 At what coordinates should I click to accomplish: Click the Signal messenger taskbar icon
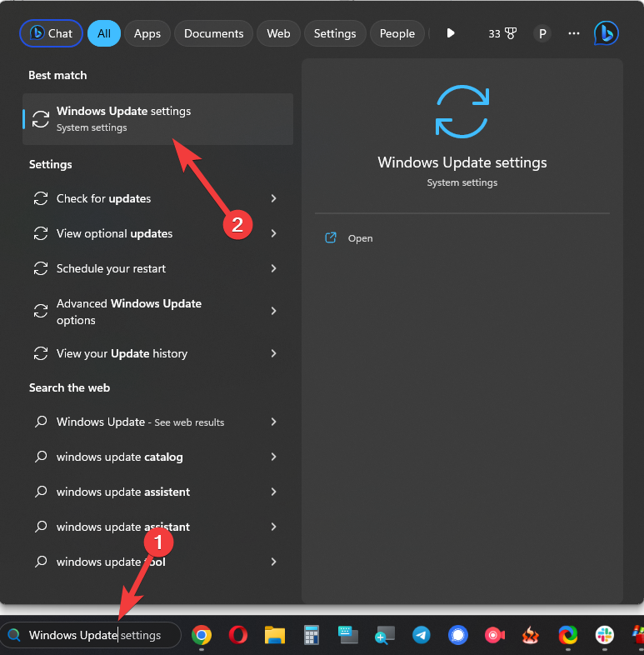pyautogui.click(x=457, y=635)
